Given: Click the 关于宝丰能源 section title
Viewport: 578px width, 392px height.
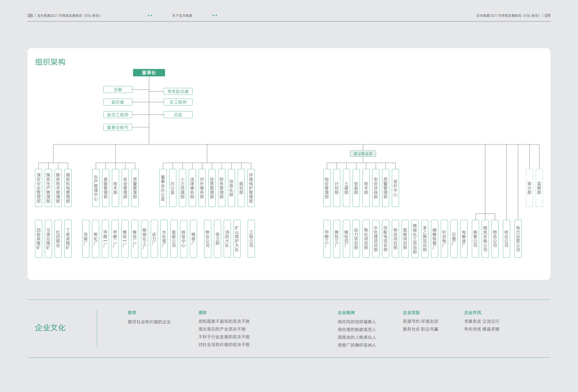Looking at the screenshot, I should click(182, 16).
